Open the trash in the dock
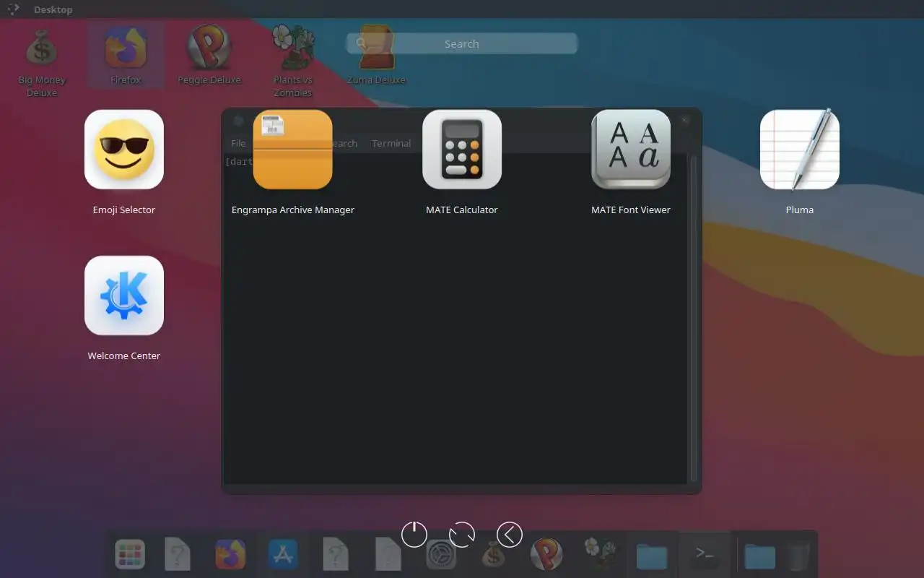Image resolution: width=924 pixels, height=578 pixels. pyautogui.click(x=798, y=556)
